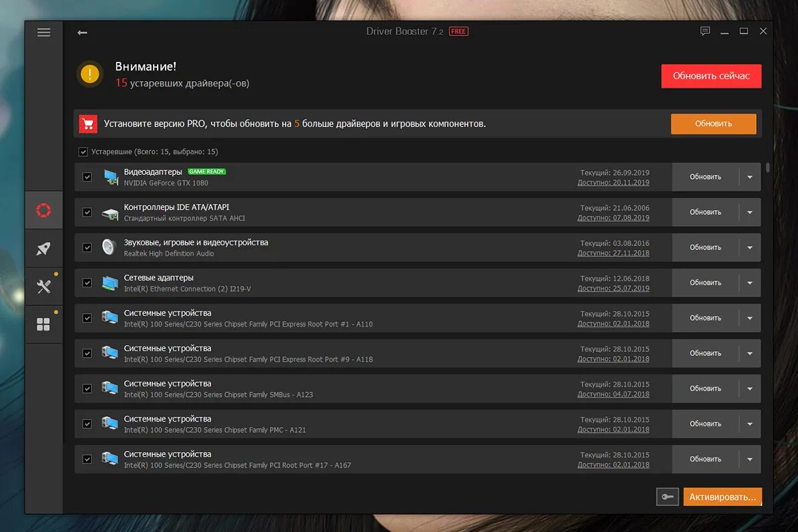798x532 pixels.
Task: Open available version link 27.11.2018
Action: (x=613, y=253)
